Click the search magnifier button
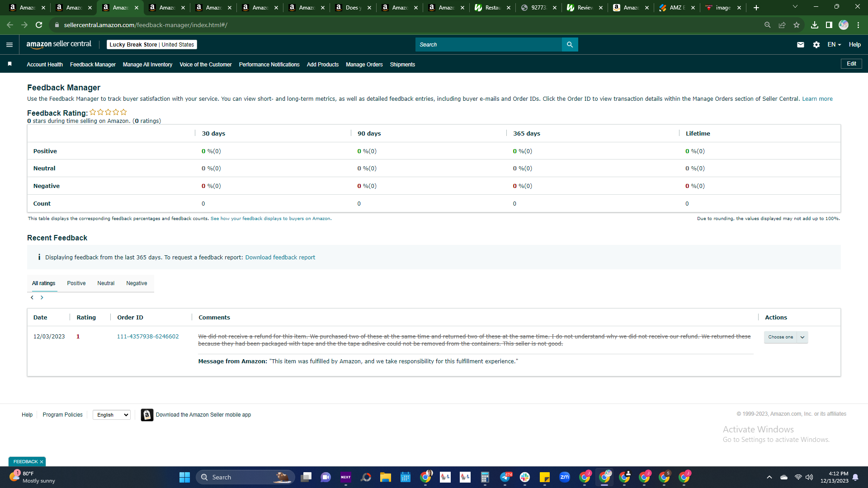Screen dimensions: 868x488 coord(570,45)
